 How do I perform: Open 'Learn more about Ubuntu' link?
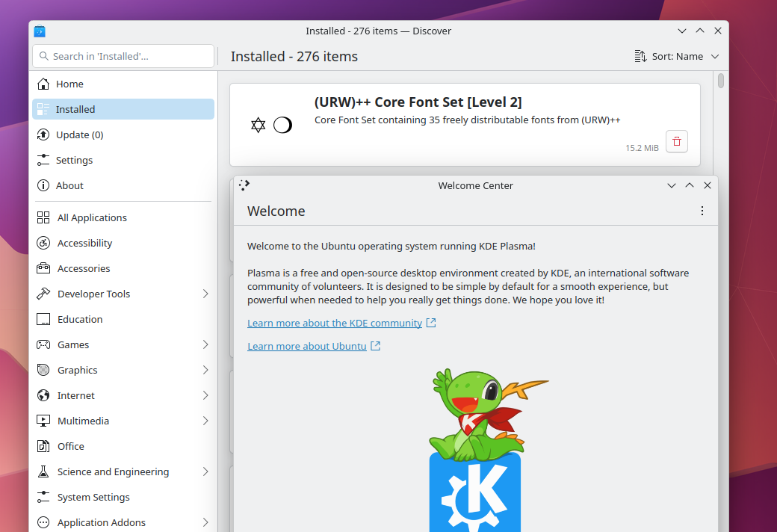[x=307, y=347]
